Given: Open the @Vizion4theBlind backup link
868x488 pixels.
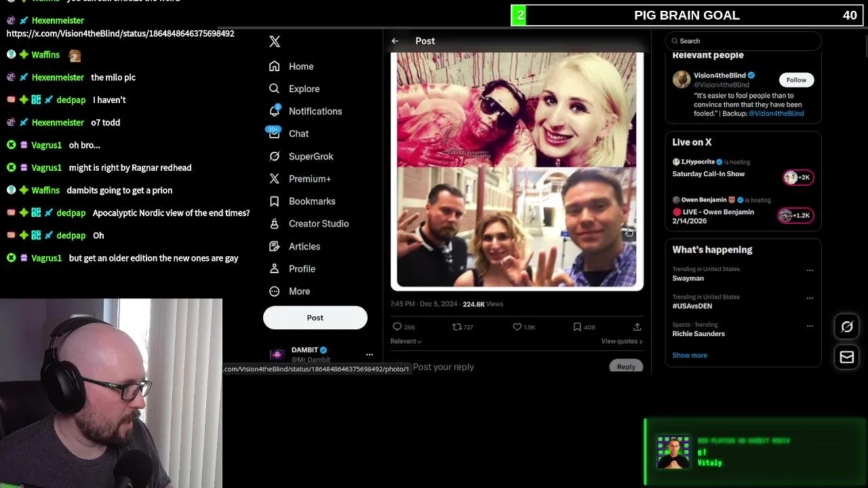Looking at the screenshot, I should (776, 114).
